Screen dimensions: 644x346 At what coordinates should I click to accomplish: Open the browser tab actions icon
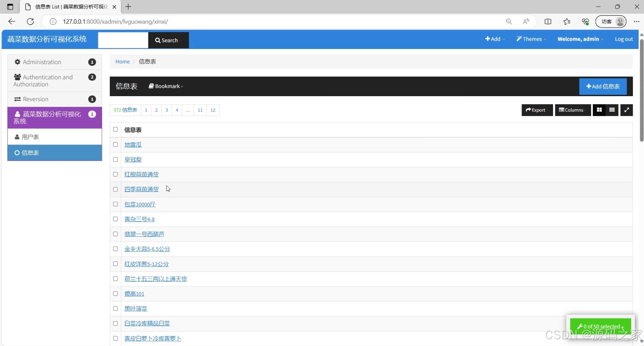[10, 7]
